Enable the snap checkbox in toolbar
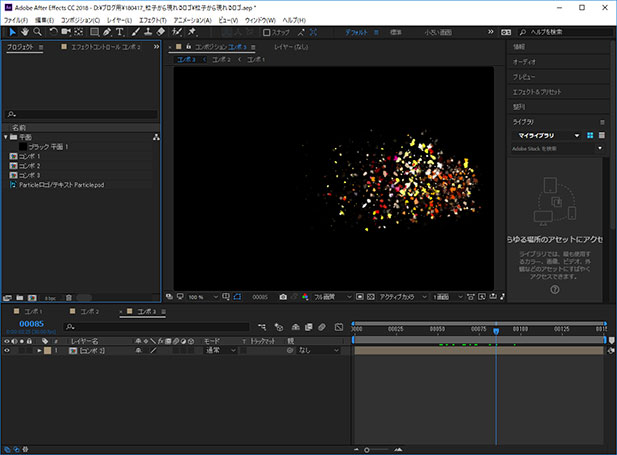Screen dimensions: 617x455 point(267,32)
